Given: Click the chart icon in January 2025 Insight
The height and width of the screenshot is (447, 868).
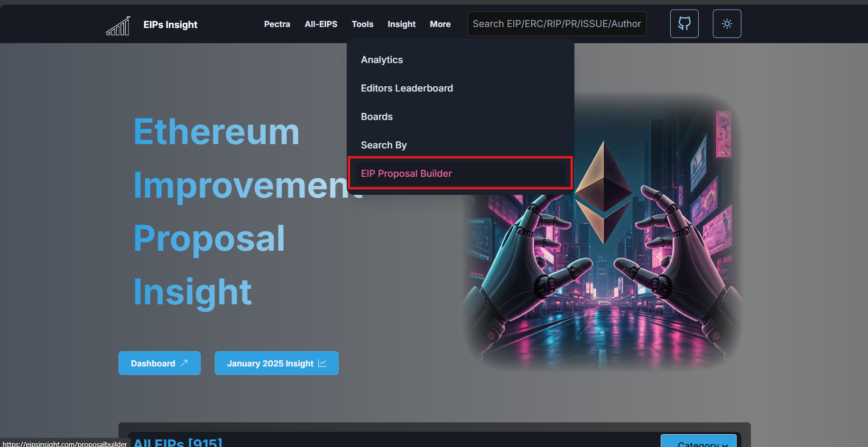Looking at the screenshot, I should click(323, 363).
